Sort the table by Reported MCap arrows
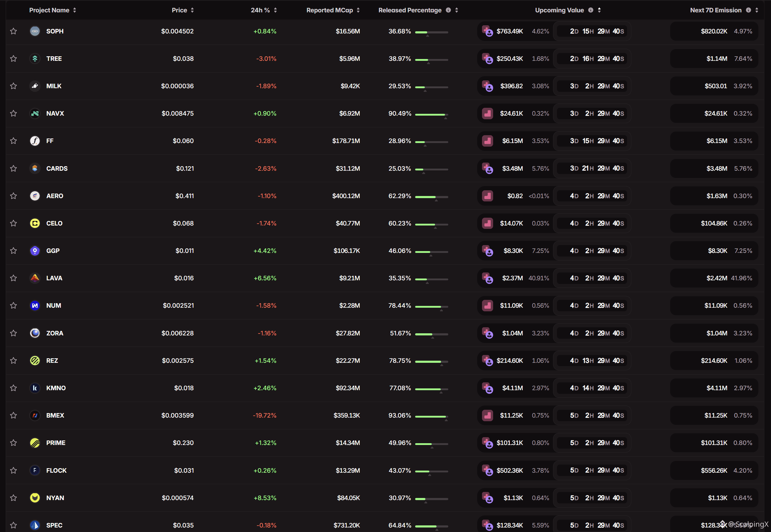 tap(358, 10)
